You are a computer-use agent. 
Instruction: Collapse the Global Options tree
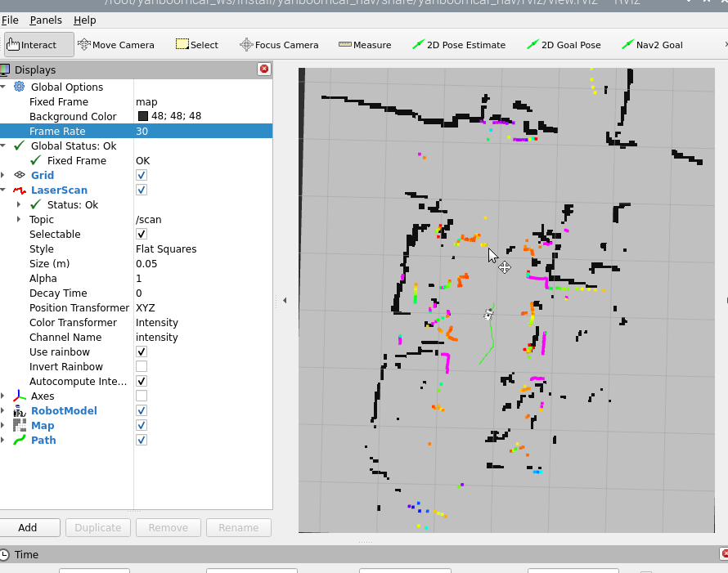click(2, 87)
